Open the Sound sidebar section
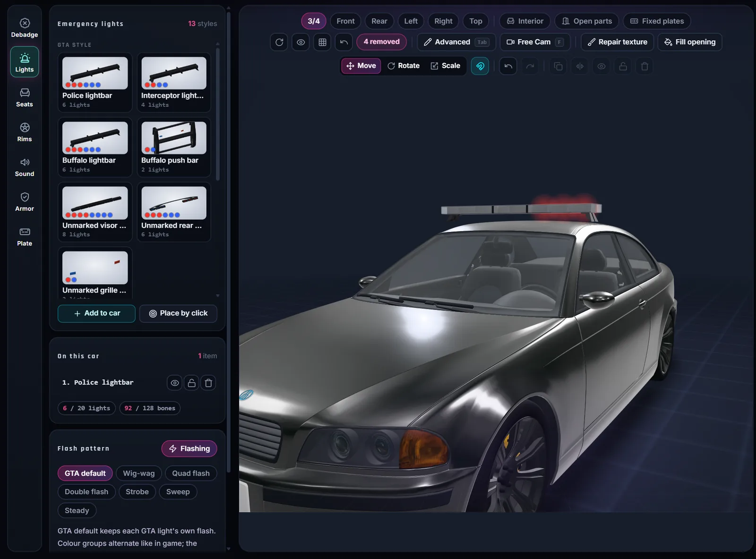756x559 pixels. (25, 167)
